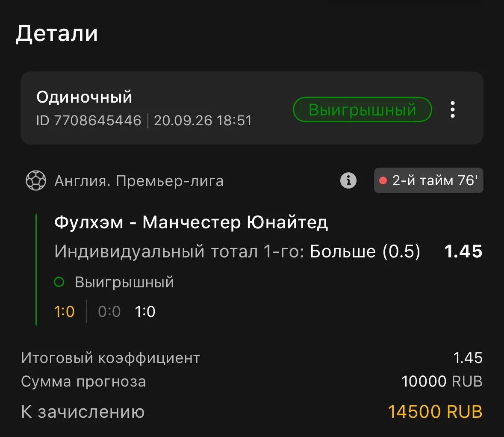Click the football league icon

click(x=35, y=180)
